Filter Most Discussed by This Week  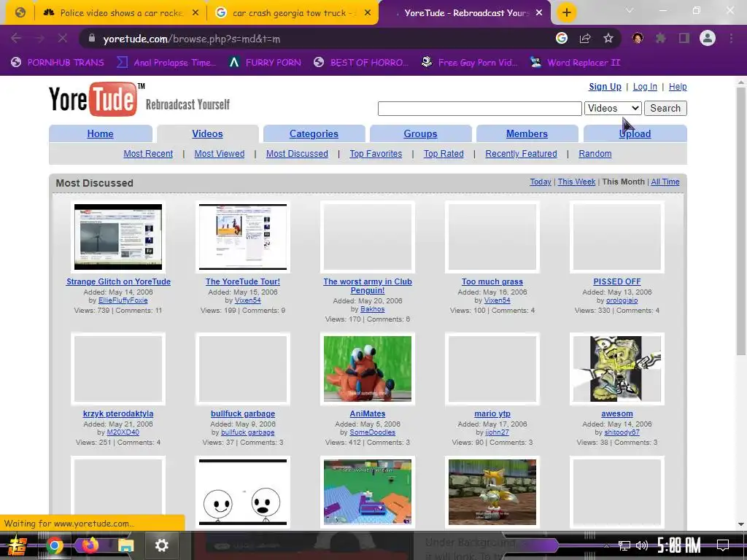pyautogui.click(x=576, y=182)
